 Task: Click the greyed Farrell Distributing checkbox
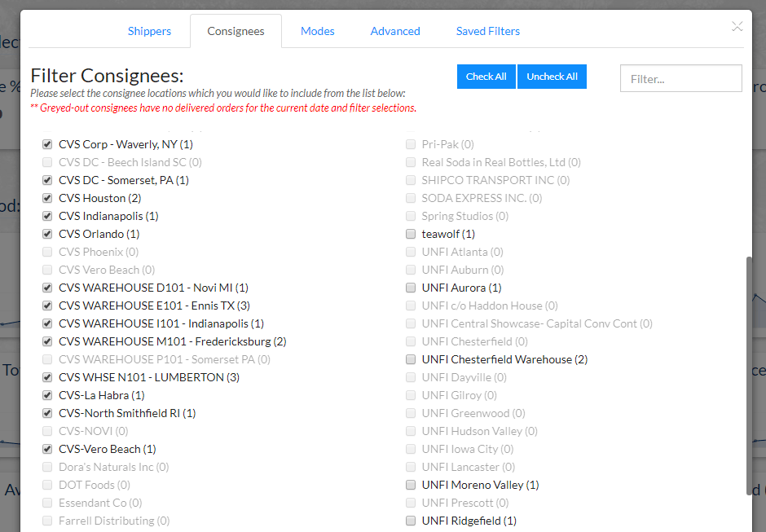(47, 521)
